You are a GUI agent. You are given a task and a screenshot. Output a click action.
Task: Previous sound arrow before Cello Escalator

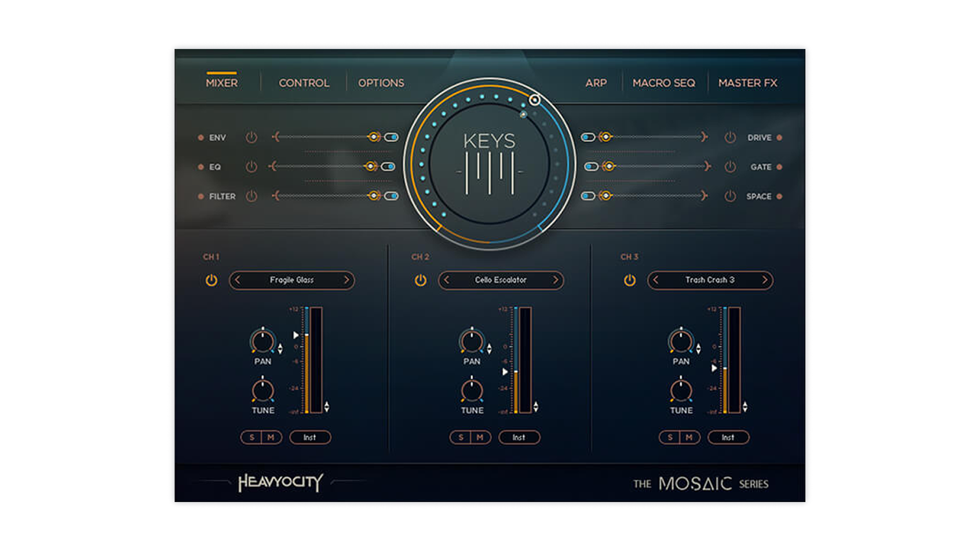447,280
